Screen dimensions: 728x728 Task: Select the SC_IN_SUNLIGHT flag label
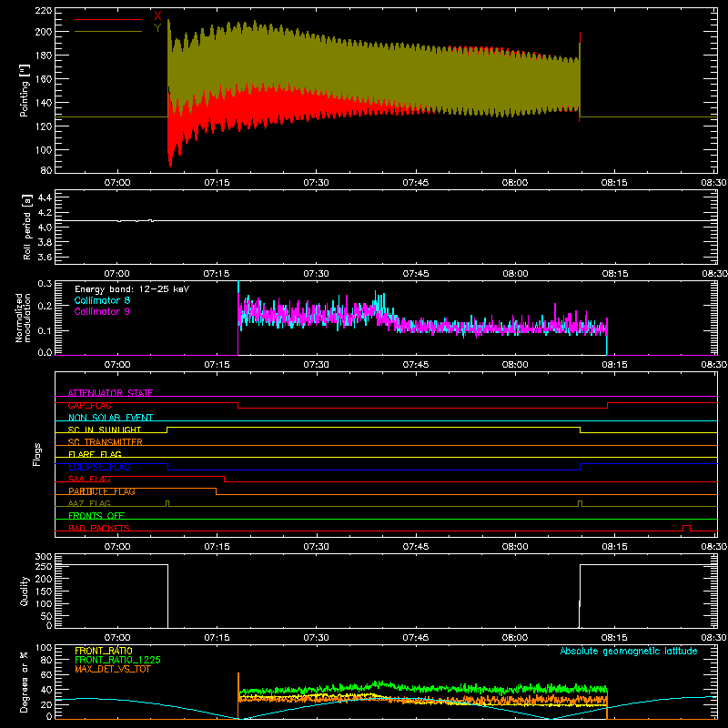105,430
